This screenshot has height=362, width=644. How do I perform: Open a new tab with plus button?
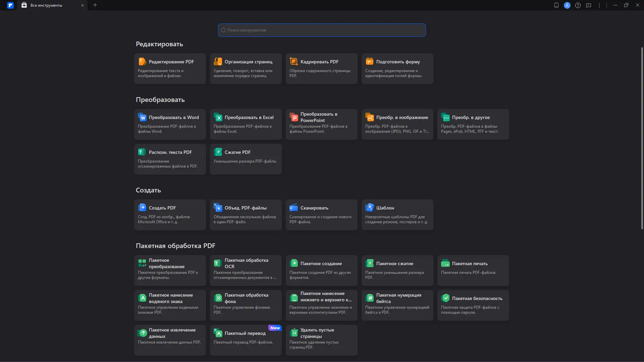click(95, 5)
